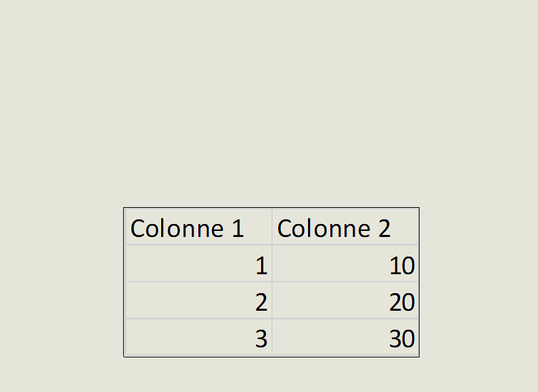Select the cell with value 10
The image size is (538, 392).
click(x=345, y=265)
